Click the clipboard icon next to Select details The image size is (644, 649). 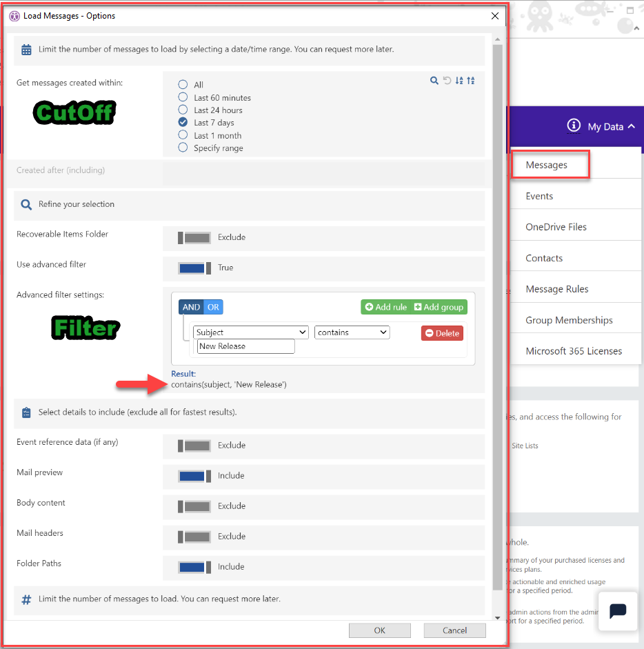point(26,412)
